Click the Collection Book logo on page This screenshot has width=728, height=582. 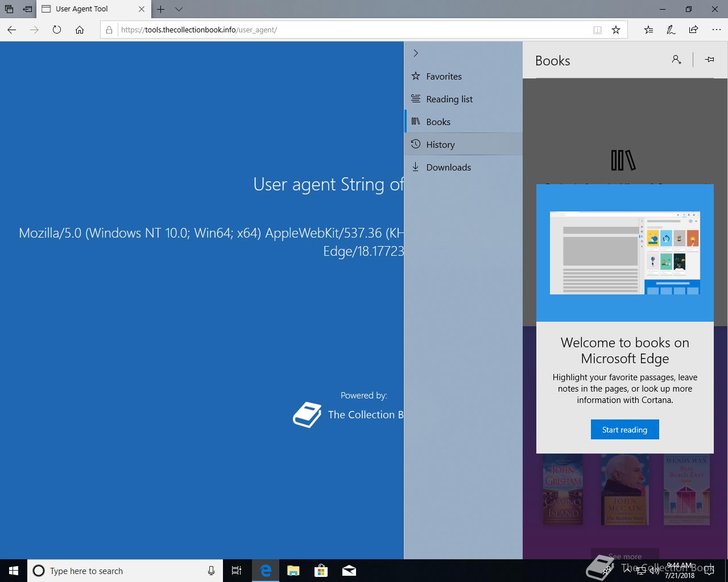pos(307,415)
